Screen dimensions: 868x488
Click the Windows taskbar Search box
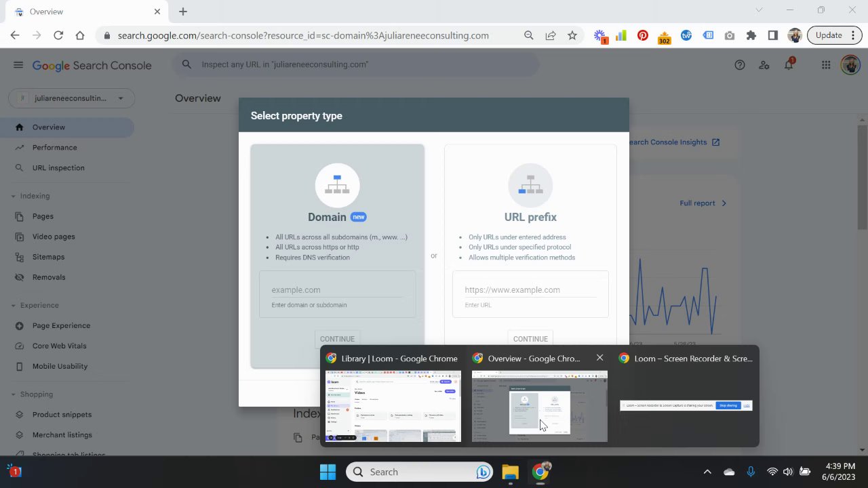pos(419,472)
